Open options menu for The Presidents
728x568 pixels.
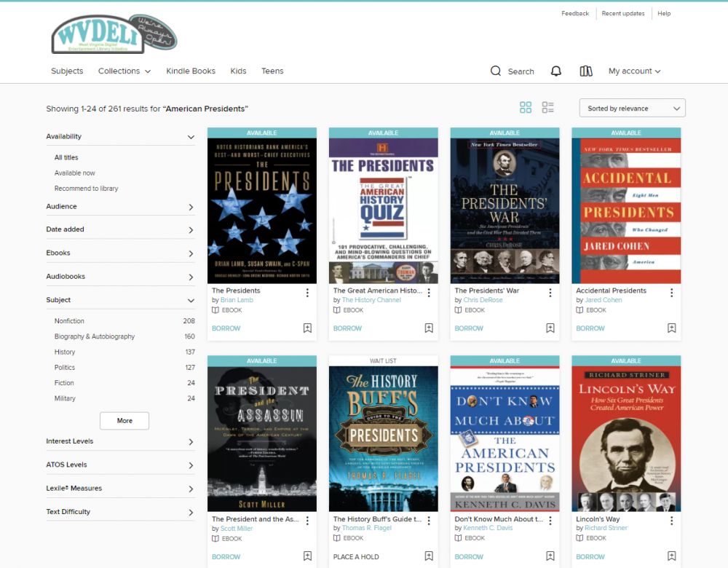(307, 293)
